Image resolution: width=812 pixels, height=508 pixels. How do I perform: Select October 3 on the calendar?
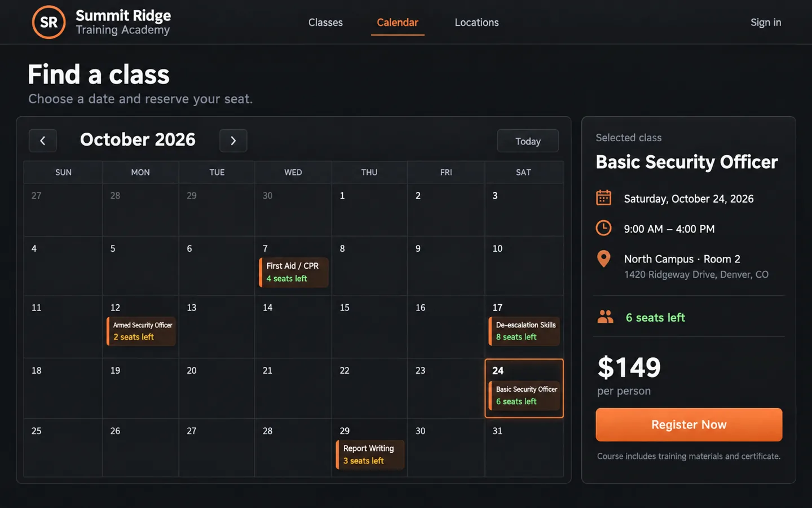tap(524, 209)
